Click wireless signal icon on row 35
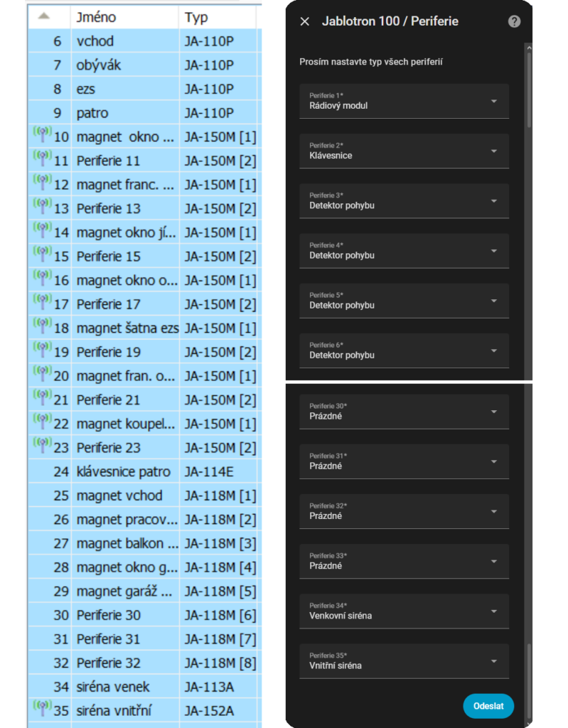 point(42,709)
